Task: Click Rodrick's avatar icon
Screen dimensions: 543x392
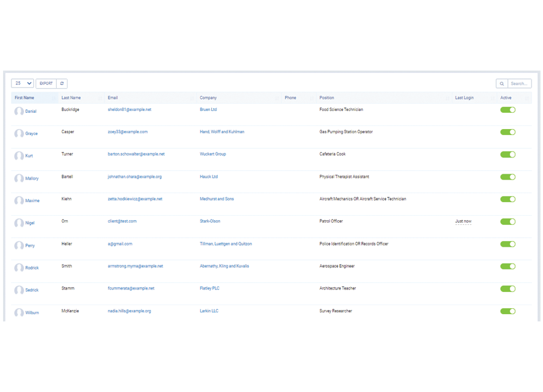Action: [19, 268]
